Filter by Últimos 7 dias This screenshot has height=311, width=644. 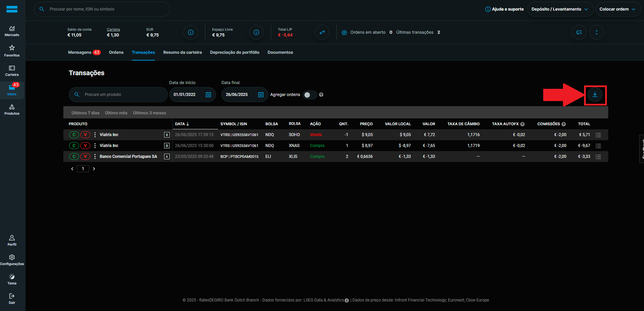(85, 113)
